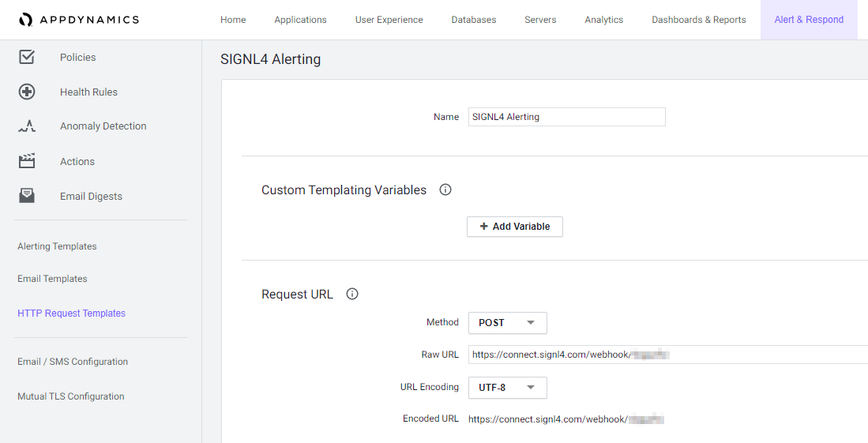Click the Actions clapperboard icon
868x443 pixels.
[x=27, y=161]
